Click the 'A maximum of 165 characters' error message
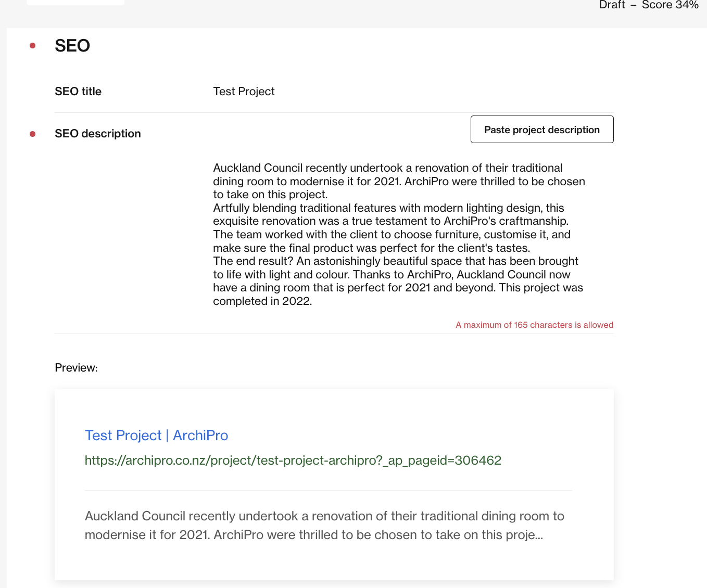707x588 pixels. coord(535,325)
